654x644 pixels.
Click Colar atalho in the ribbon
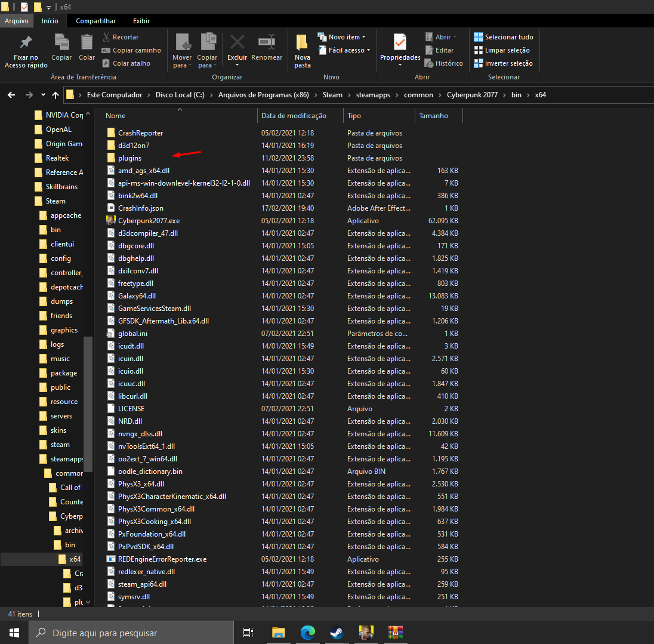(127, 63)
